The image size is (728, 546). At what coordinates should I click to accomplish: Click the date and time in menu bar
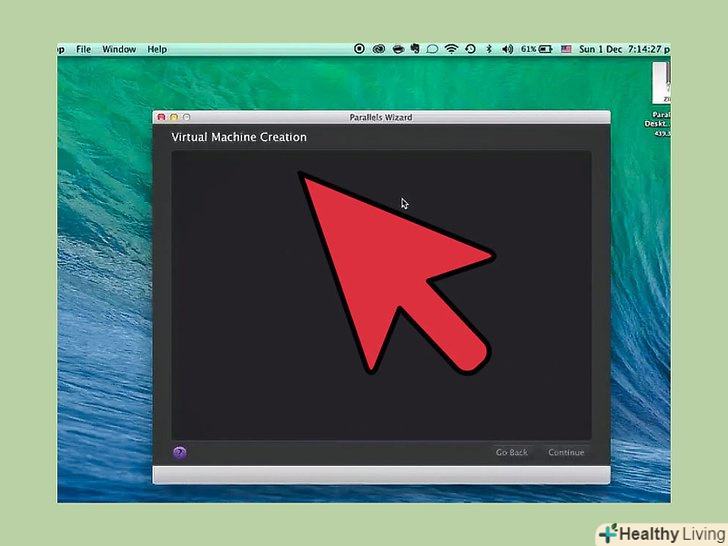tap(624, 49)
